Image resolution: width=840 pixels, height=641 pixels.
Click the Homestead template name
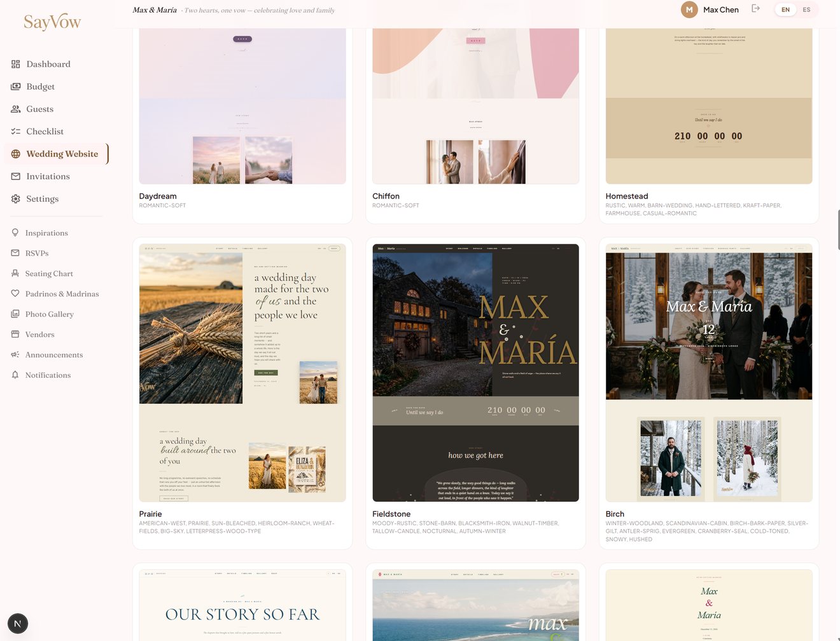coord(627,196)
